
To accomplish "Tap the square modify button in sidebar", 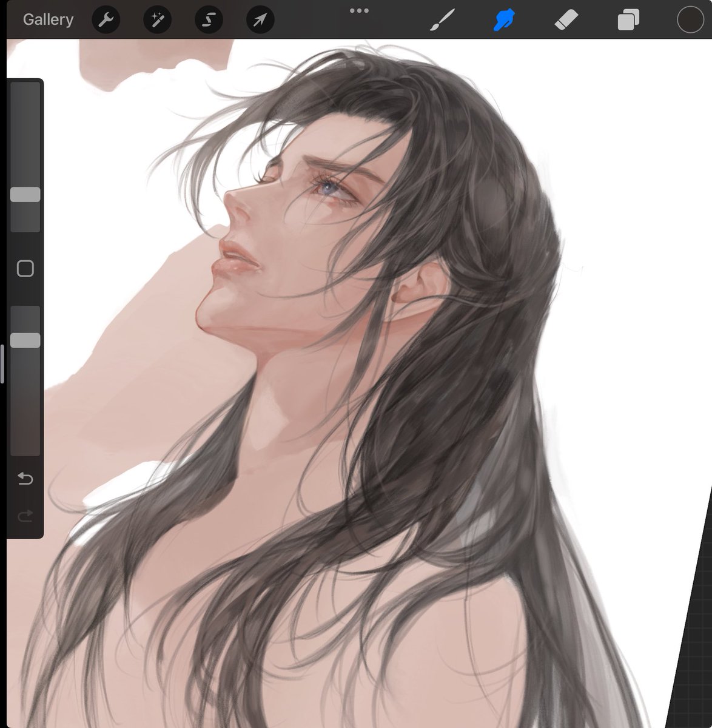I will coord(25,269).
